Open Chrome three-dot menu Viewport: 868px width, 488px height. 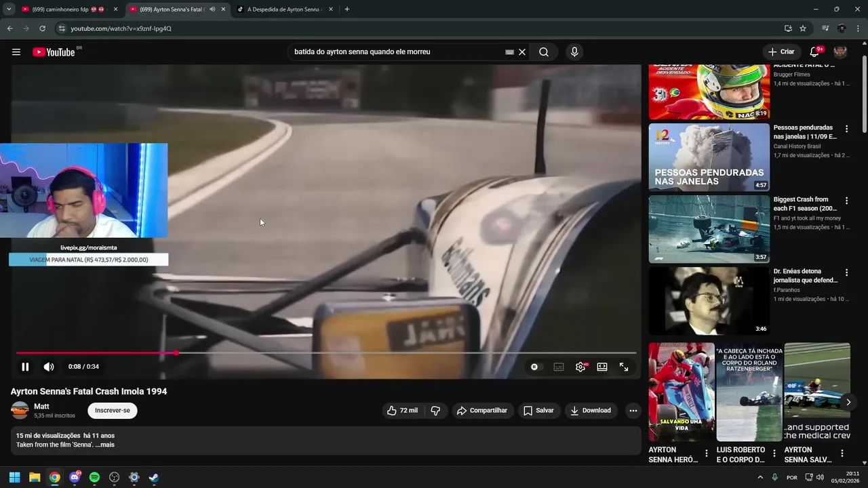click(858, 28)
